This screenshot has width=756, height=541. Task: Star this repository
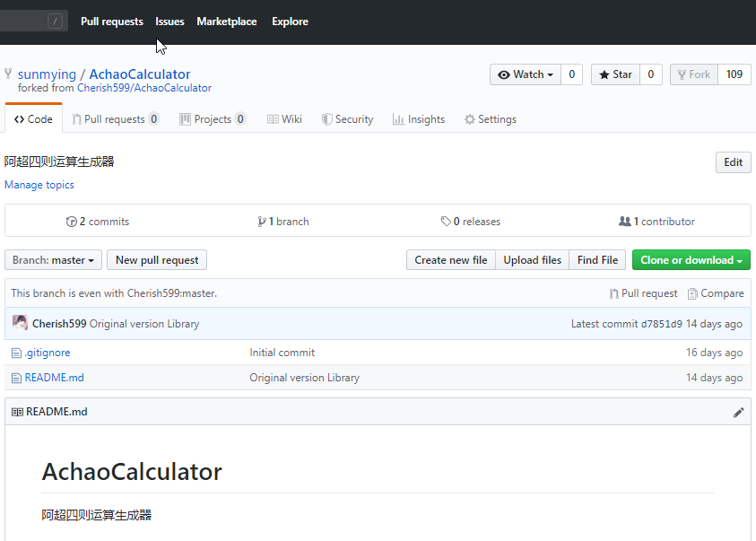click(616, 74)
